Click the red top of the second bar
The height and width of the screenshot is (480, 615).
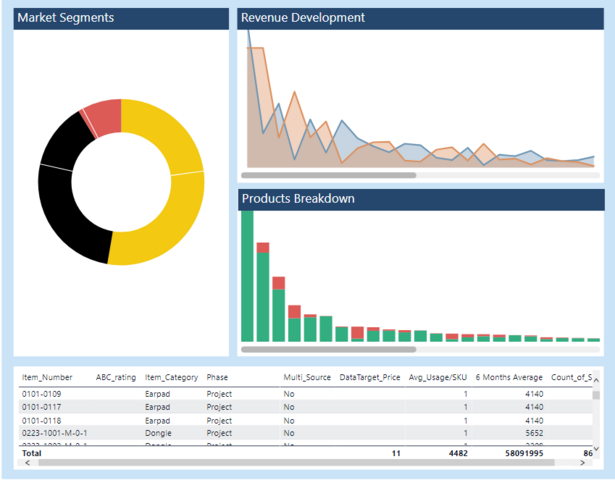[x=263, y=247]
